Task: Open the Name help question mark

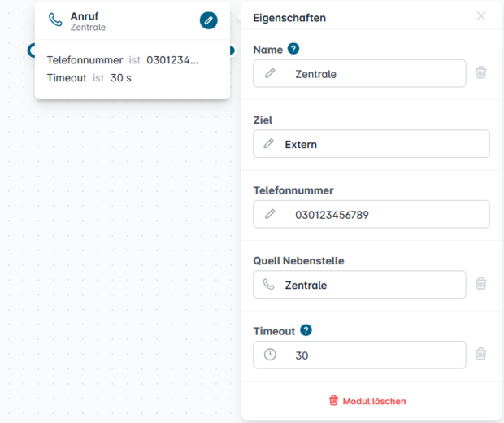Action: pyautogui.click(x=293, y=50)
